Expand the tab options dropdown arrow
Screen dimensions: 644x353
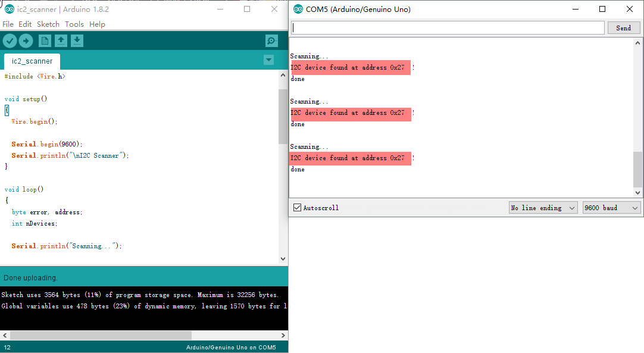(x=268, y=60)
